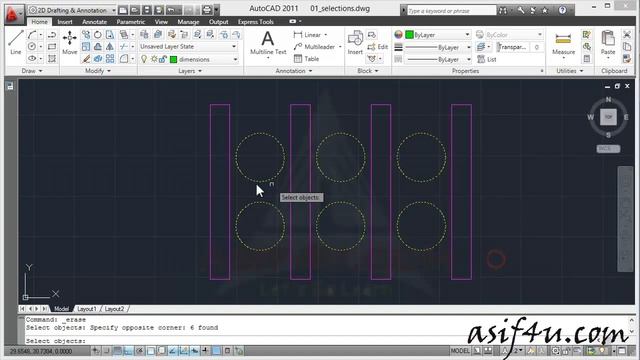Open Help via question mark icon
The height and width of the screenshot is (360, 640).
[562, 11]
